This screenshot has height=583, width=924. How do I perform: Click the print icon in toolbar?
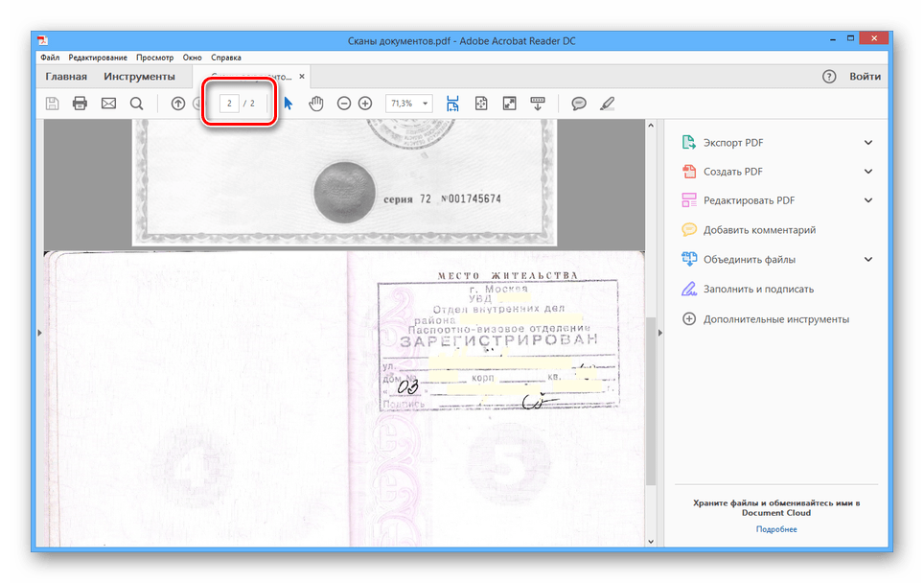pos(80,104)
